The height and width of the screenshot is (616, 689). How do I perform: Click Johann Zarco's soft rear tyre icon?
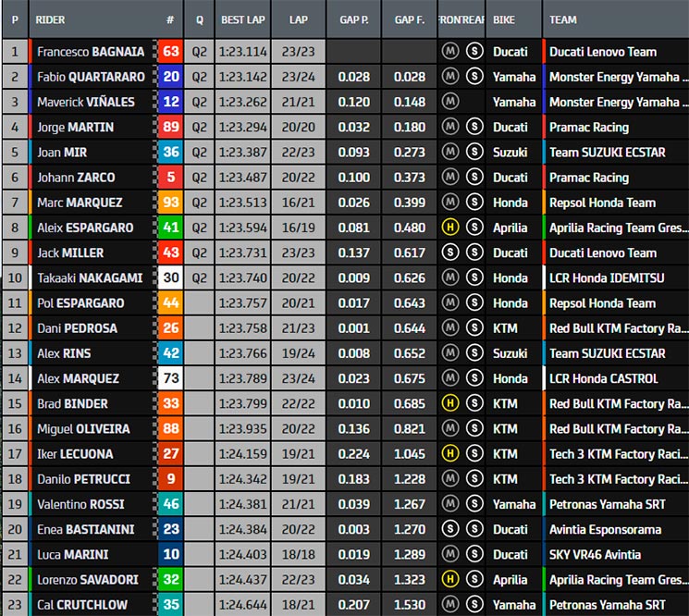[474, 177]
